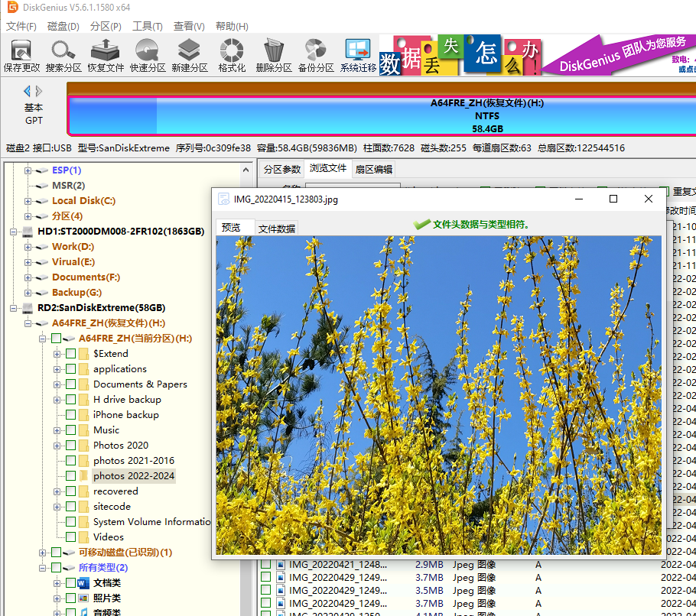This screenshot has height=616, width=696.
Task: Check the box beside the Music folder
Action: pyautogui.click(x=70, y=430)
